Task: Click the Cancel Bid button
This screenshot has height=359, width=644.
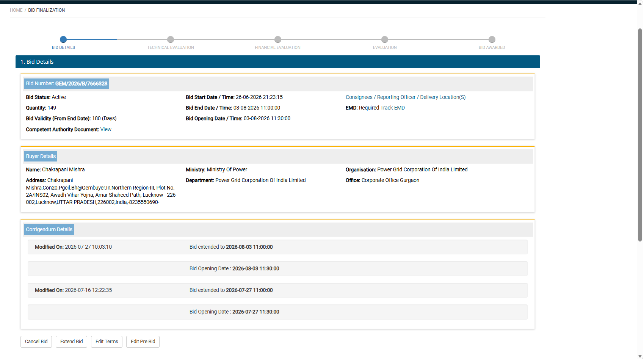Action: (36, 342)
